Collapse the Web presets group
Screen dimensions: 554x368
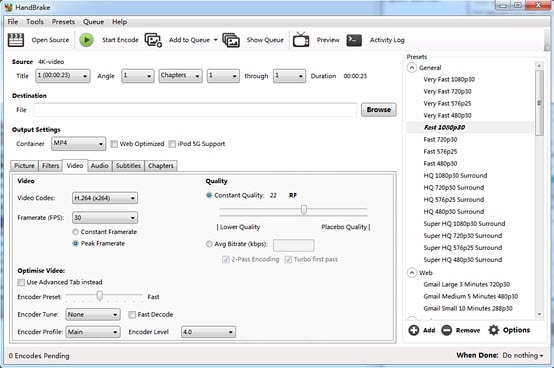click(412, 273)
